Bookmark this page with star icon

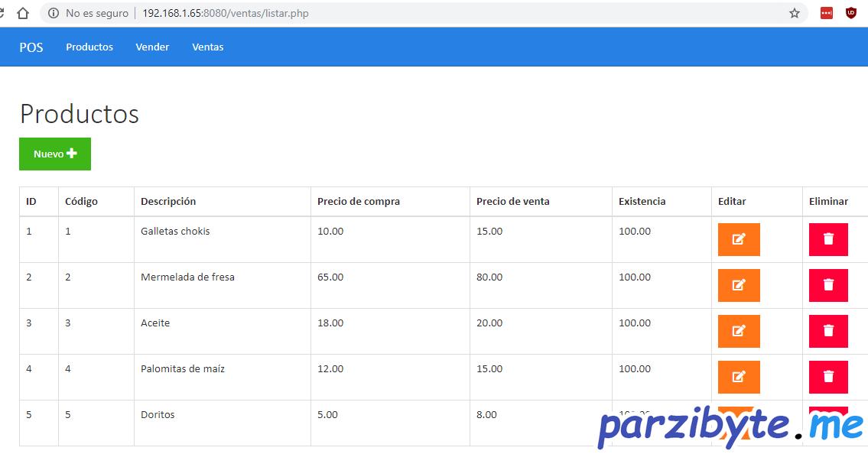coord(795,13)
